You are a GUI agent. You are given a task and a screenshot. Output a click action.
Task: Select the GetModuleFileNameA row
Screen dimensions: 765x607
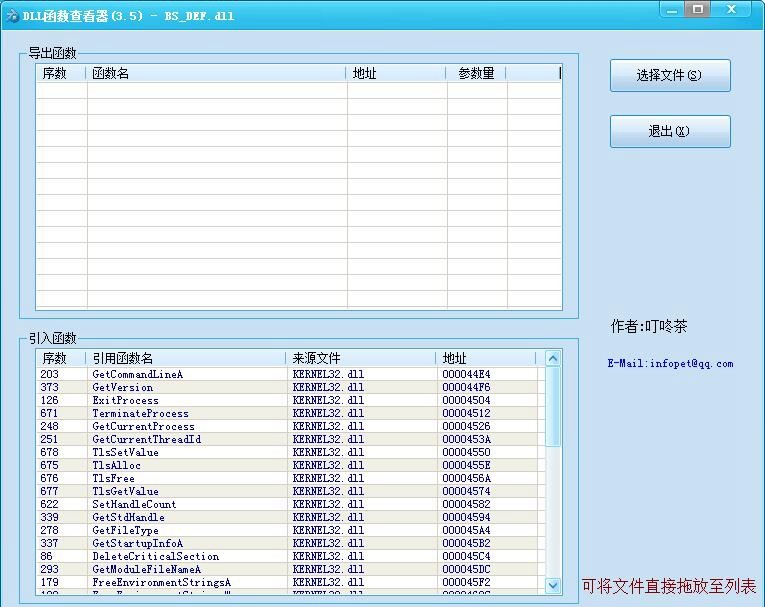291,569
